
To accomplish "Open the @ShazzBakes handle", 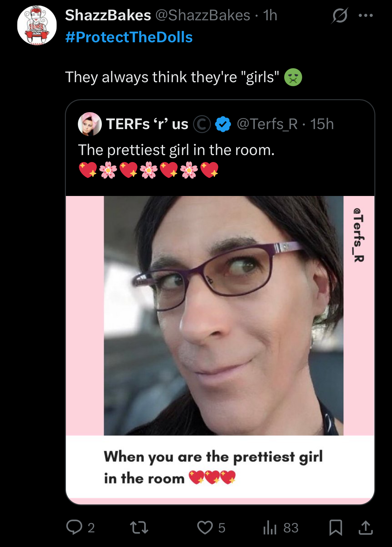I will (203, 15).
